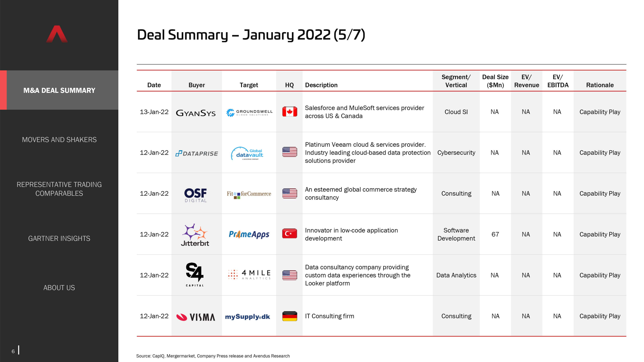644x362 pixels.
Task: Click the HQ column header
Action: pyautogui.click(x=289, y=85)
